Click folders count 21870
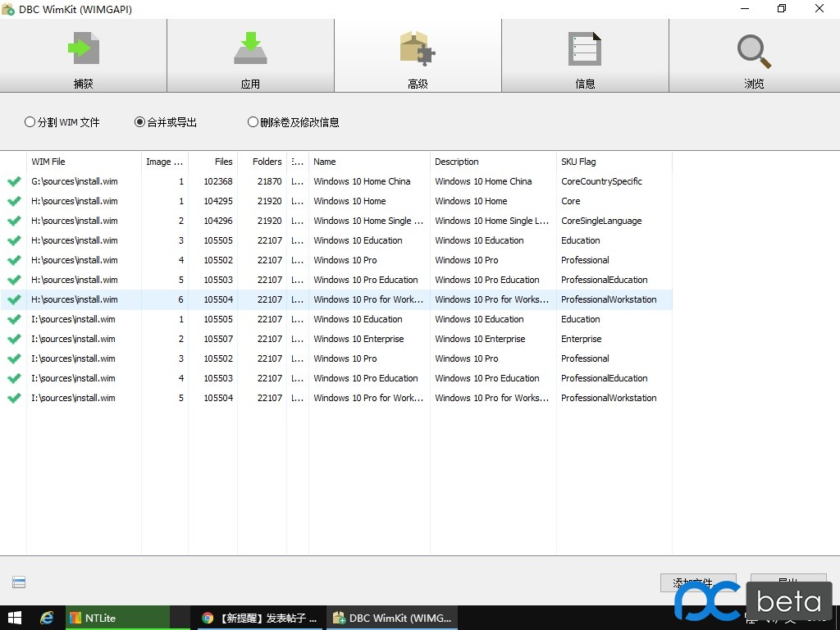Image resolution: width=840 pixels, height=630 pixels. pos(269,181)
